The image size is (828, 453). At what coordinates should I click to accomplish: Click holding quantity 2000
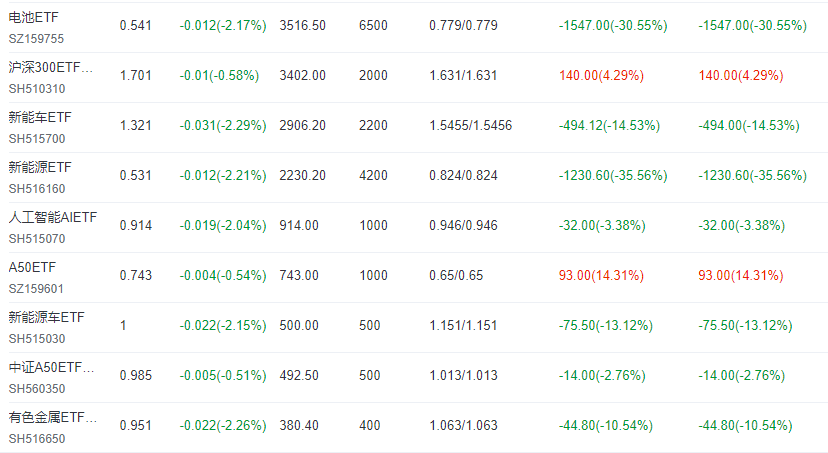click(x=373, y=76)
